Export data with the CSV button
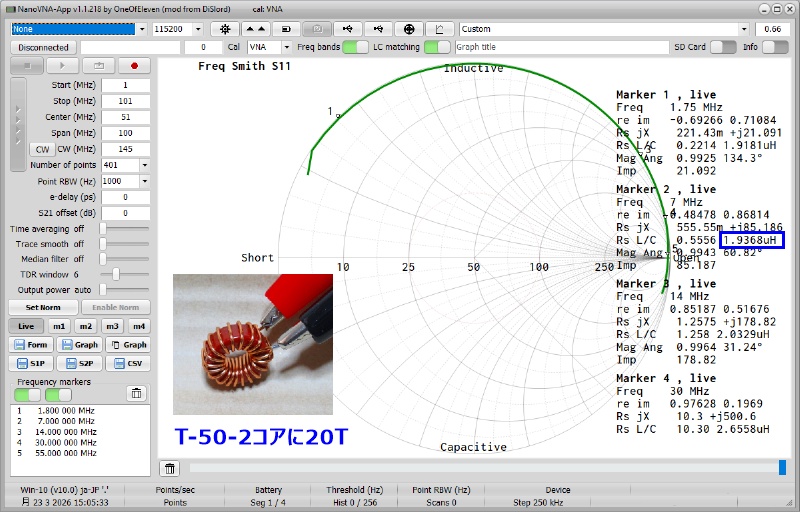The width and height of the screenshot is (800, 512). pyautogui.click(x=128, y=363)
